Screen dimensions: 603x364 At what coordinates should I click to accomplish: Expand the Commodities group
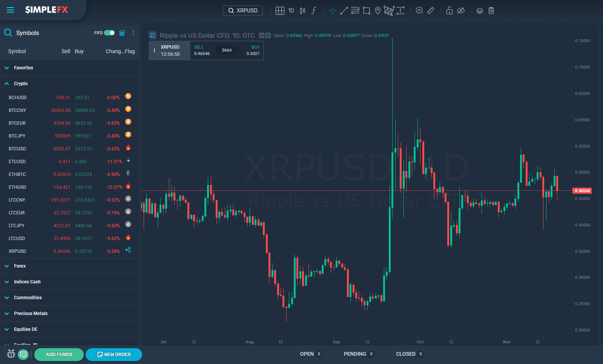click(70, 298)
